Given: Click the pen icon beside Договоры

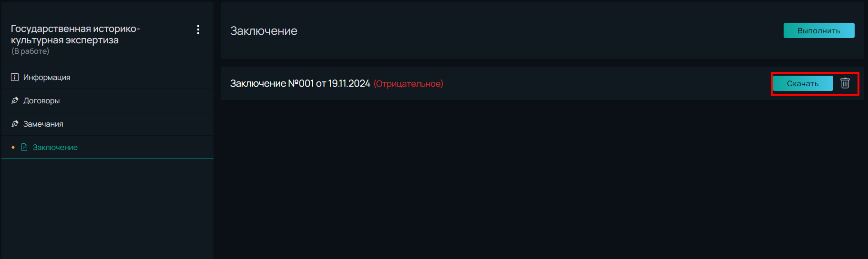Looking at the screenshot, I should tap(15, 100).
